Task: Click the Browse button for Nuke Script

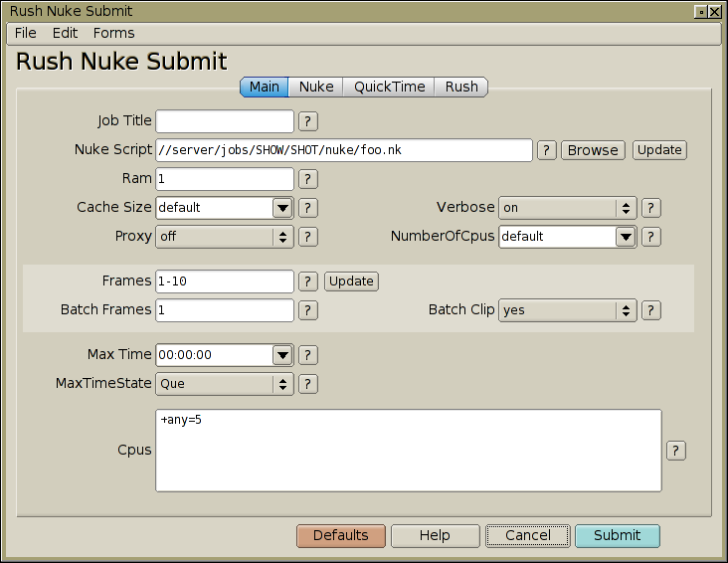Action: [593, 150]
